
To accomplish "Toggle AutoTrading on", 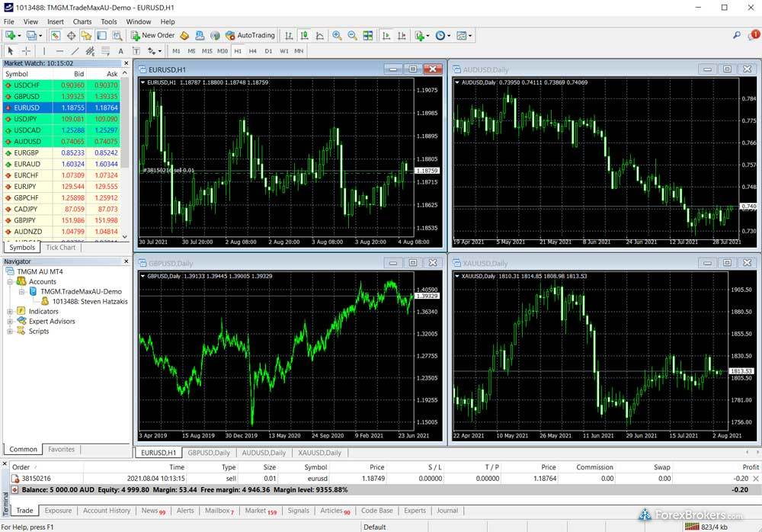I will click(x=251, y=35).
